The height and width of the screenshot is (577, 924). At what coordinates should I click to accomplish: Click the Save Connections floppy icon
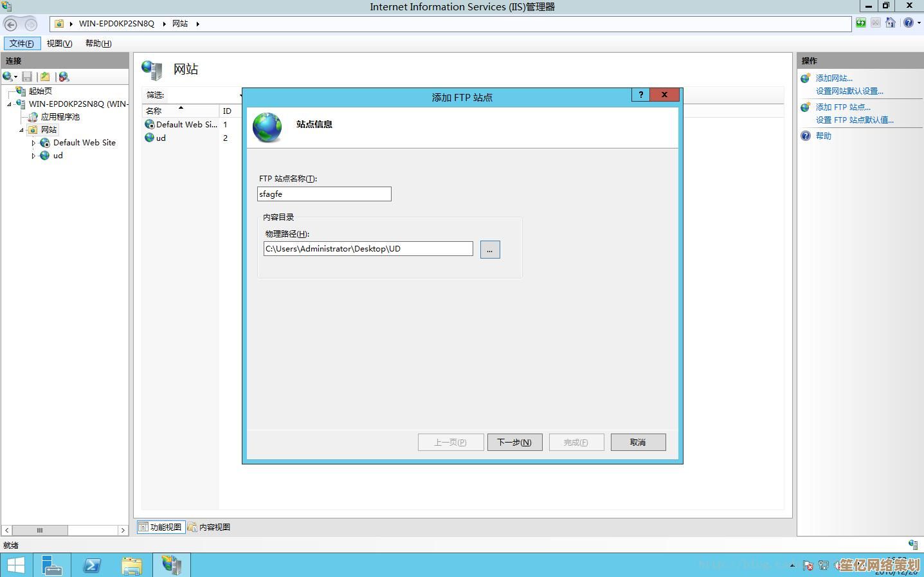27,77
